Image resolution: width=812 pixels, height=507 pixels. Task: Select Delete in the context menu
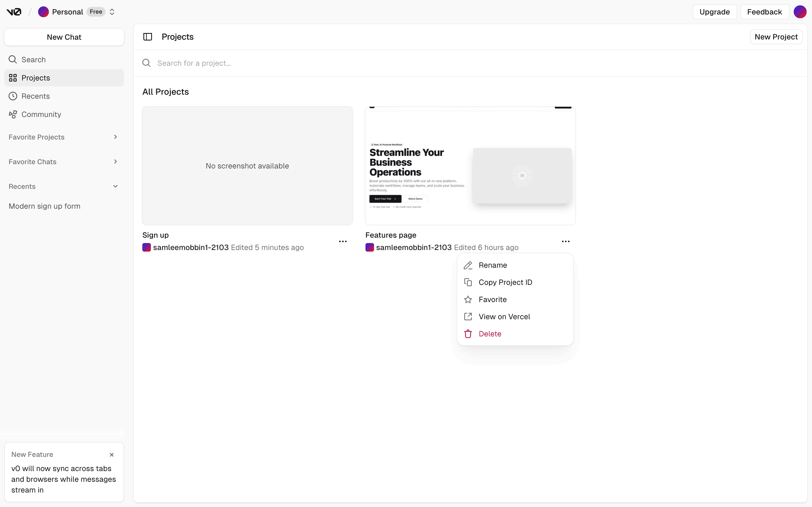pos(490,334)
